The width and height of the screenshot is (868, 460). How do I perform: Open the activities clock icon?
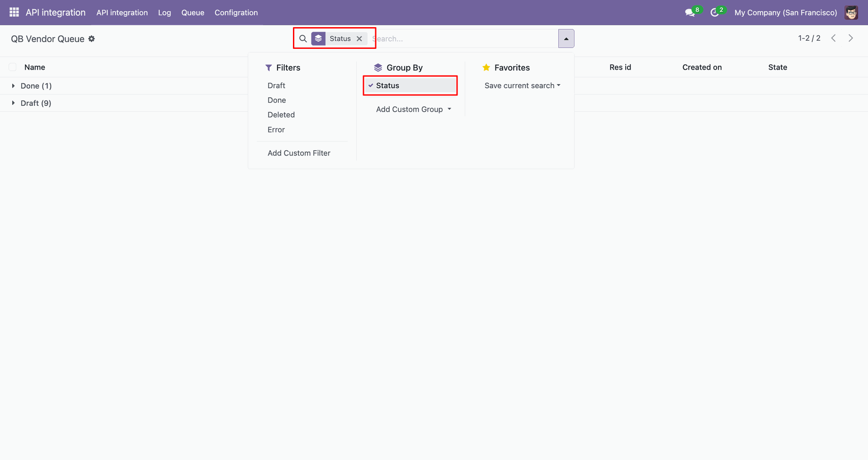pos(715,13)
